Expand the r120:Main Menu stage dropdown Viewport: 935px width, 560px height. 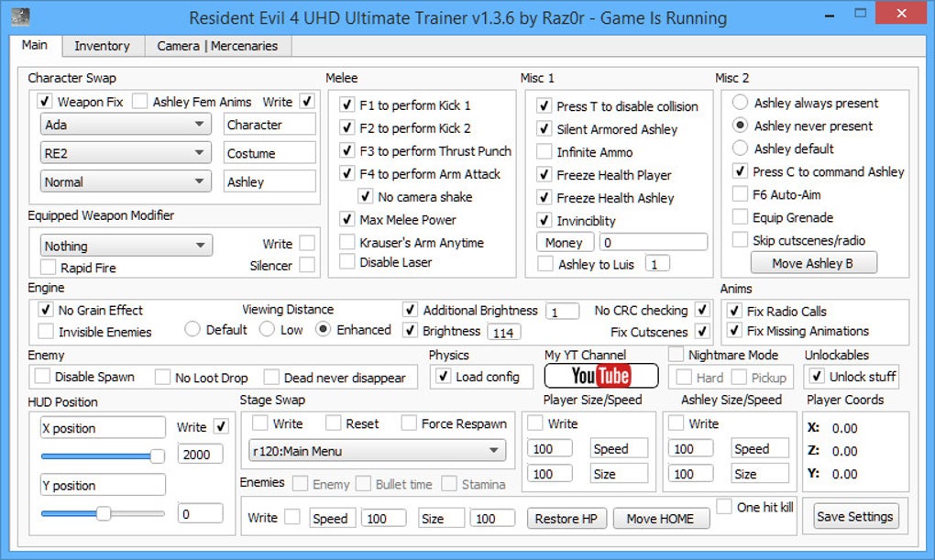[x=377, y=451]
